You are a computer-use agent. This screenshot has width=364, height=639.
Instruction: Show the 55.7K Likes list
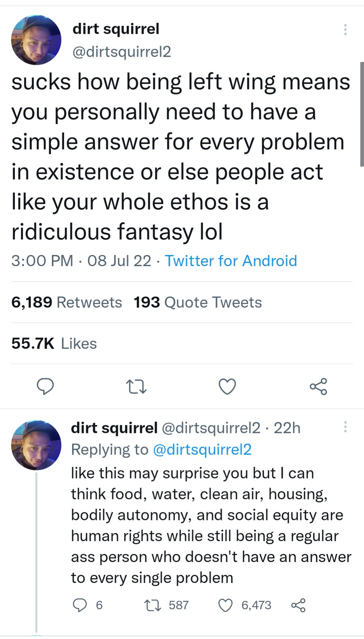coord(54,343)
